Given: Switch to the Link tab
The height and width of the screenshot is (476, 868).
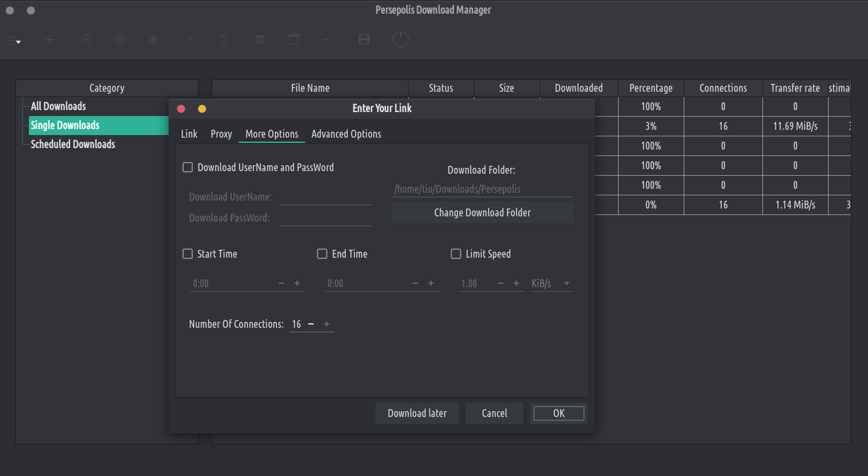Looking at the screenshot, I should coord(189,134).
